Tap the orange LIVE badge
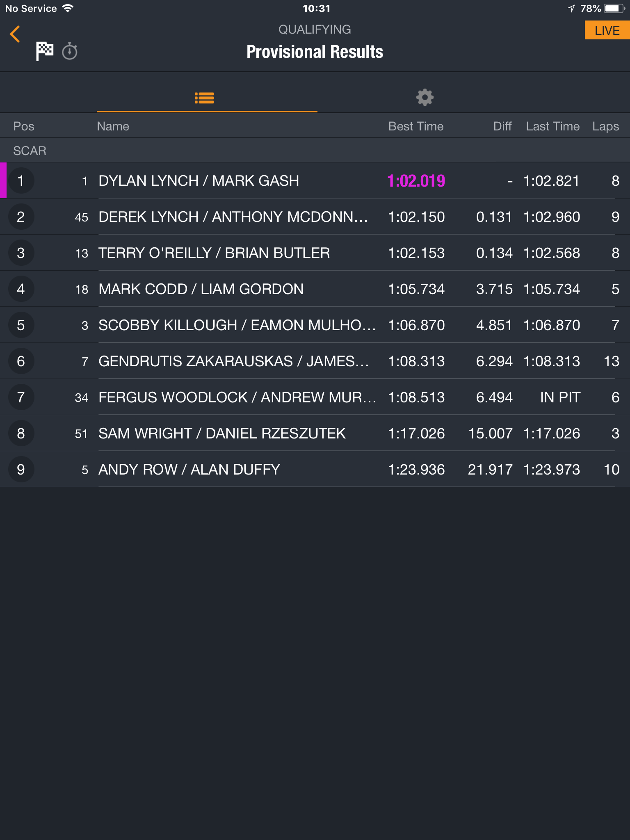The height and width of the screenshot is (840, 630). coord(607,30)
